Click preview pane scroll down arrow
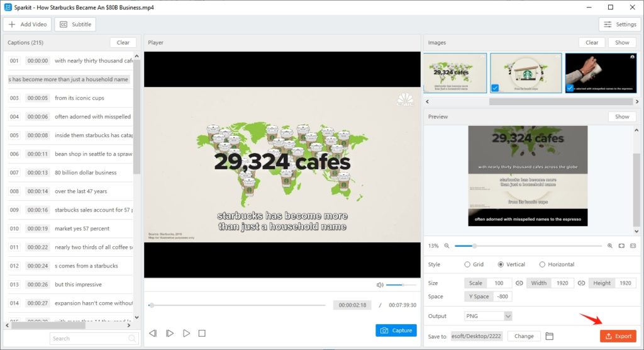 636,231
